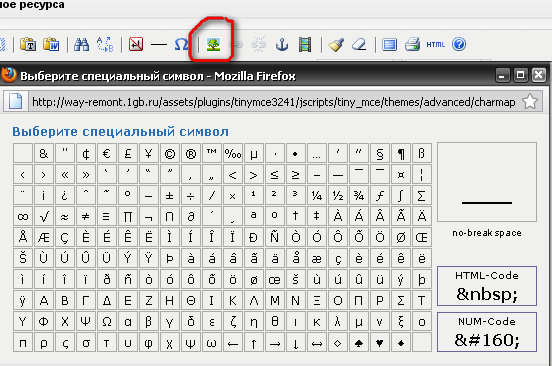552x366 pixels.
Task: Click the Insert Media film icon
Action: click(305, 44)
